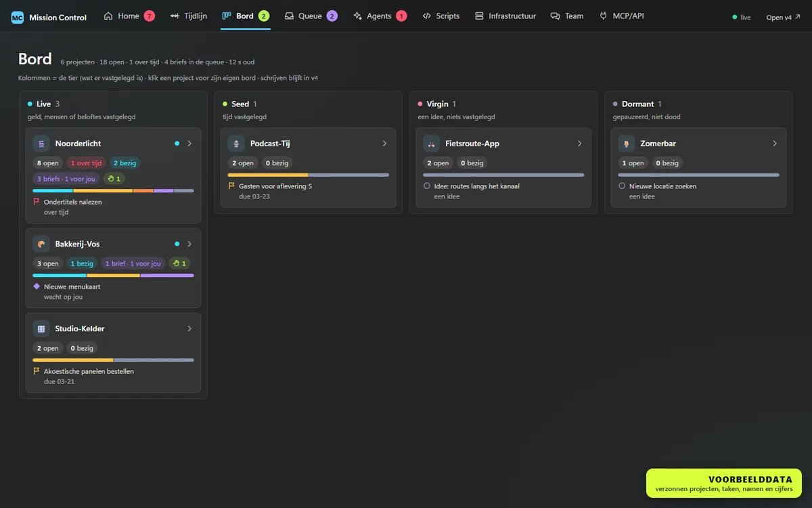Open the Fietsroute-App card title
The image size is (812, 508).
[472, 144]
